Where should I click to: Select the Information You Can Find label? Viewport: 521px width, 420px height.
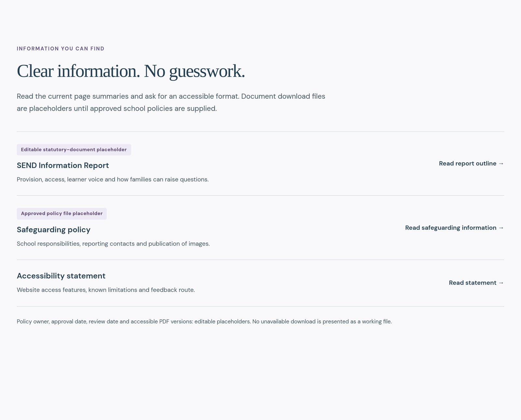tap(61, 49)
